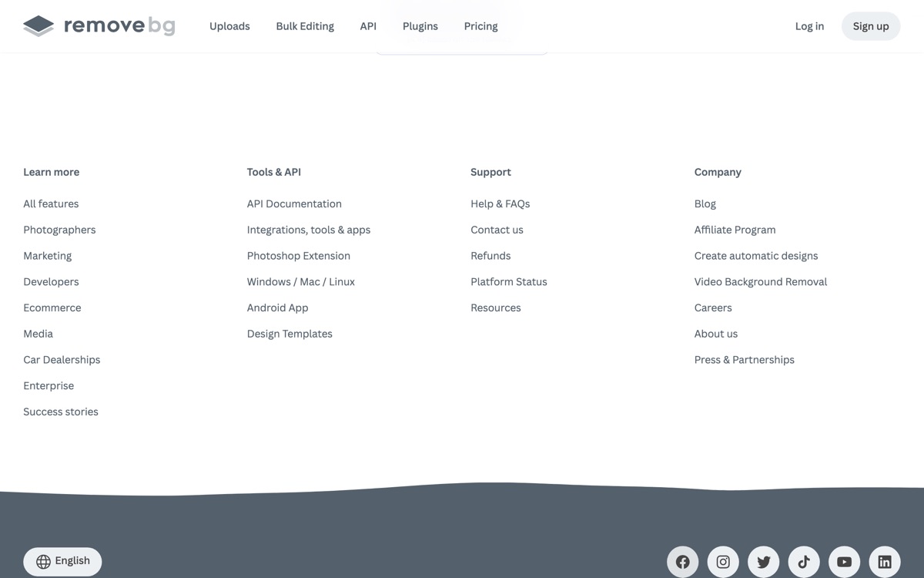Open Pricing in the top navigation
Image resolution: width=924 pixels, height=578 pixels.
tap(481, 26)
